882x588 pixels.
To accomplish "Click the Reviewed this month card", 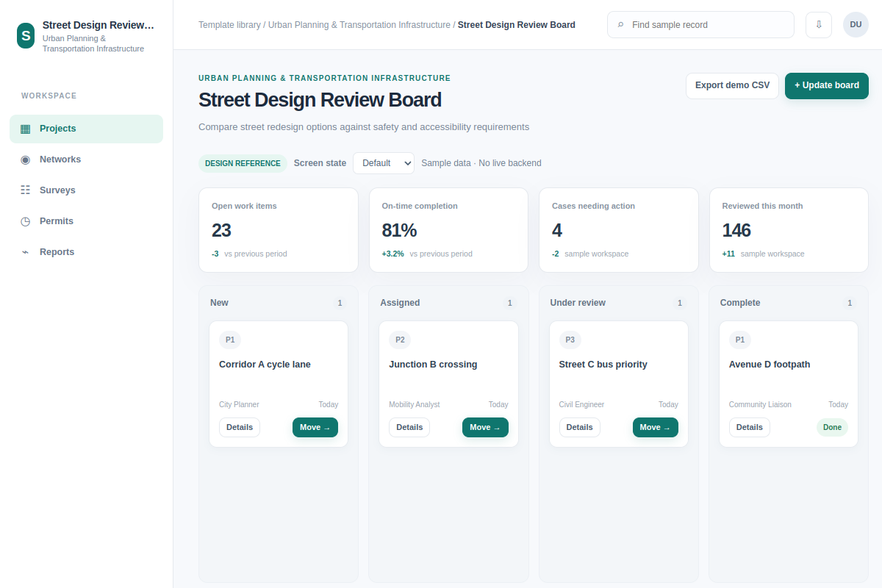I will click(x=789, y=230).
